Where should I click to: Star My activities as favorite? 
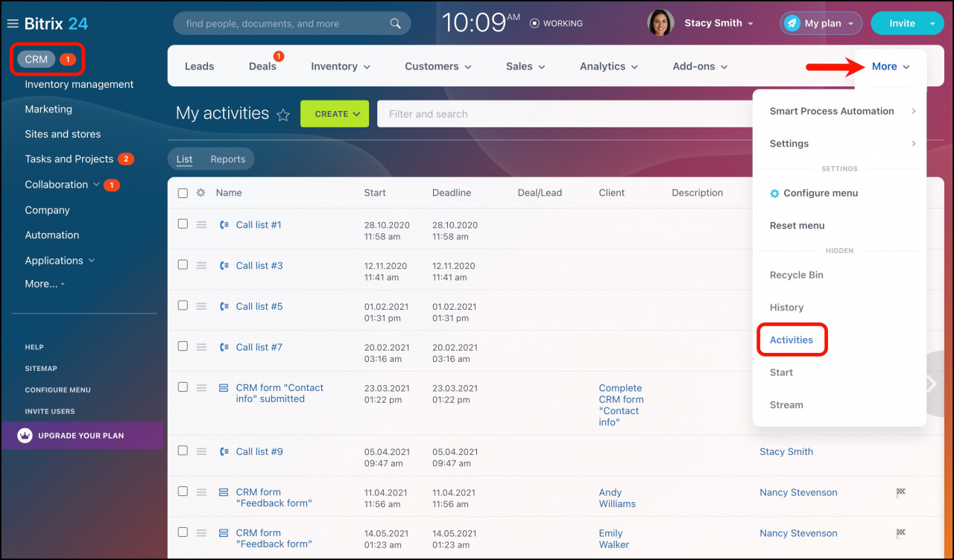(x=283, y=115)
